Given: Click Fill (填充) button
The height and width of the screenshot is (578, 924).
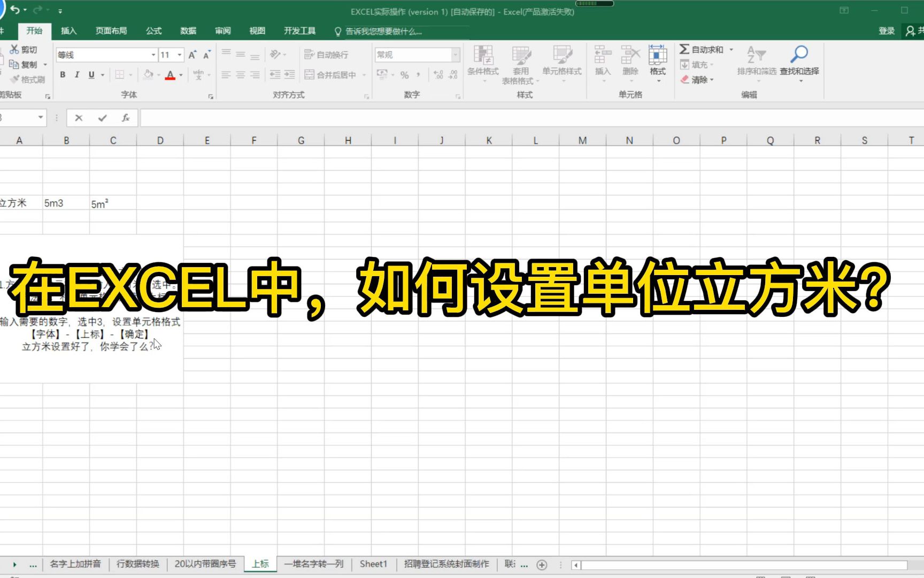Looking at the screenshot, I should pos(696,64).
